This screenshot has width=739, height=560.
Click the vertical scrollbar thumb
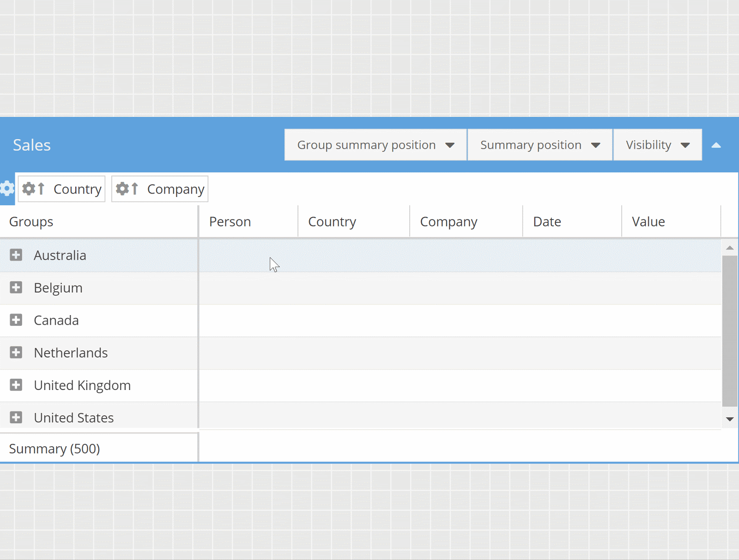730,331
